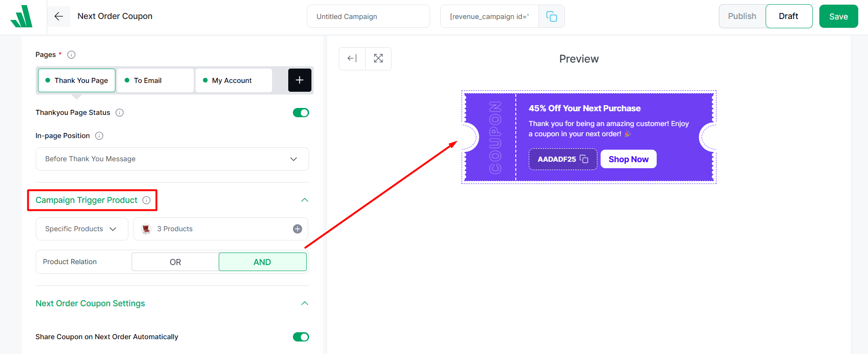Click the coupon thank-you message text
The width and height of the screenshot is (868, 354).
click(x=608, y=129)
